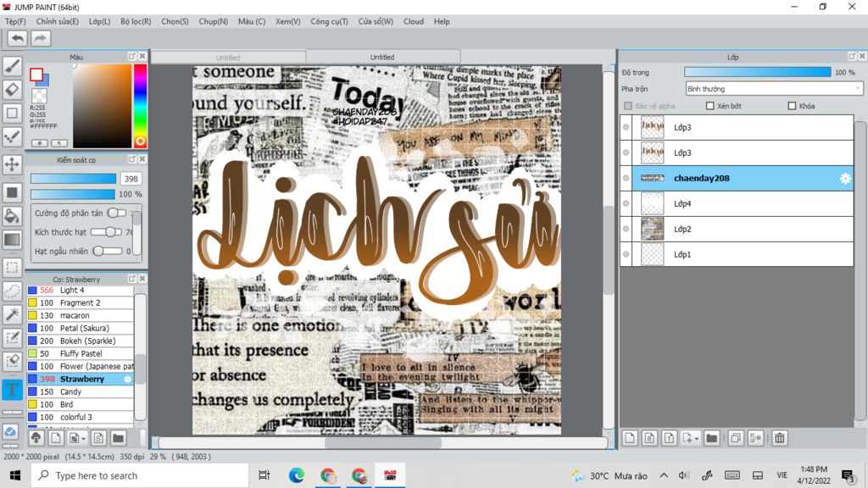
Task: Download brush from cloud icon
Action: tap(36, 438)
